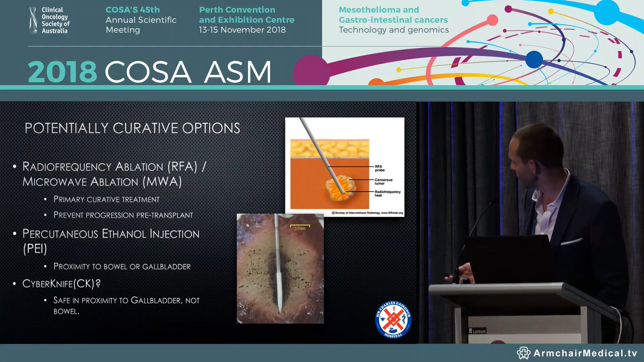644x362 pixels.
Task: Expand the Primary curative treatment sub-bullet
Action: pyautogui.click(x=106, y=199)
